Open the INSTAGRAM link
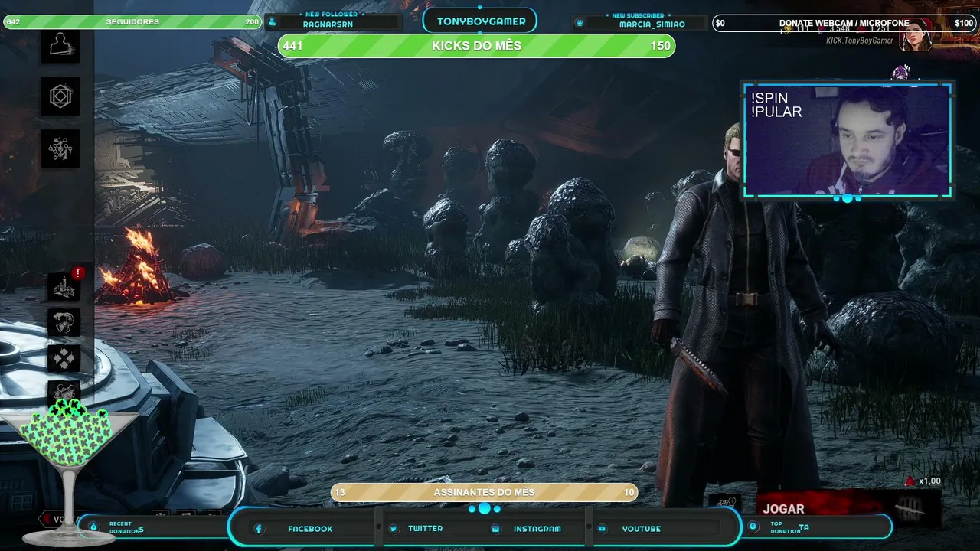Viewport: 980px width, 551px height. [537, 529]
